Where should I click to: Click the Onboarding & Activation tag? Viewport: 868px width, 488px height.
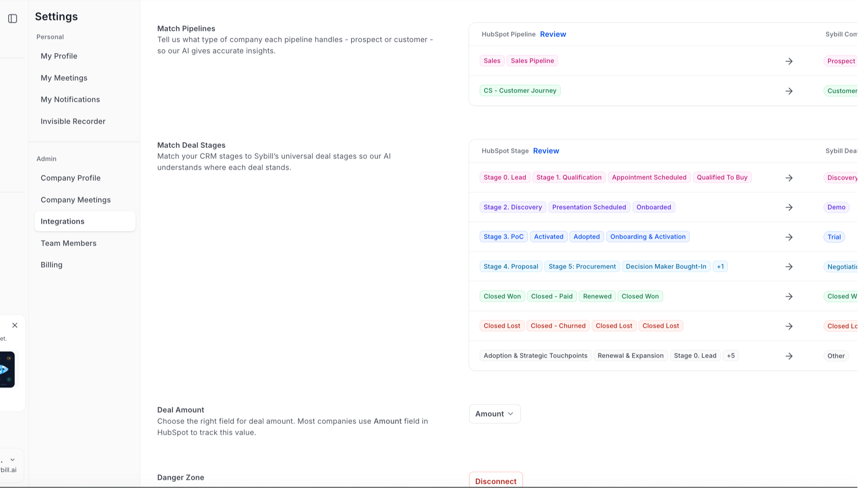(648, 237)
